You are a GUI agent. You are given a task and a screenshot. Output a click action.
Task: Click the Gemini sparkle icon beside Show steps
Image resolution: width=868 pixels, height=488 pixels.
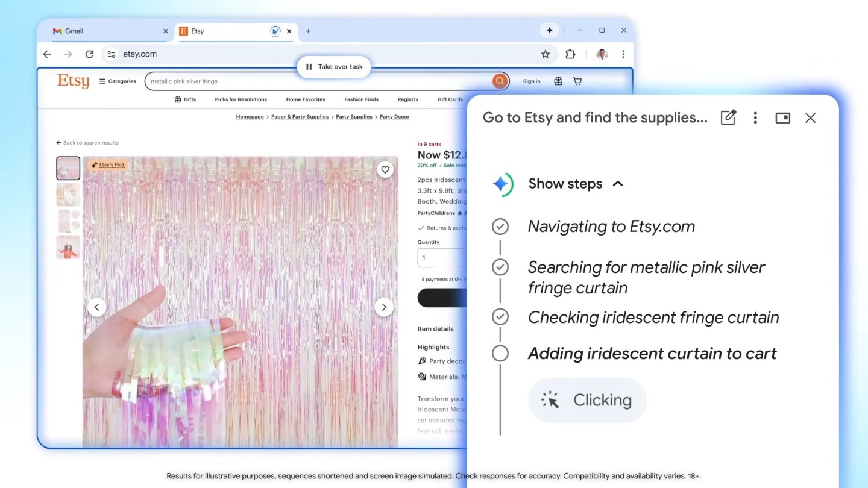coord(502,184)
